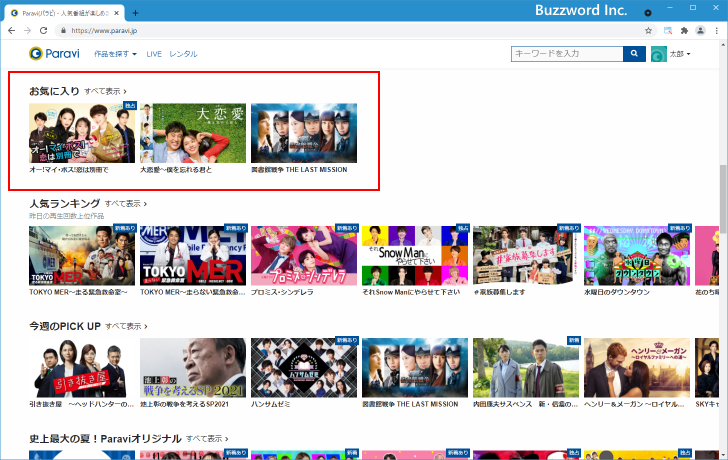
Task: Click the #家族募集します title text
Action: pyautogui.click(x=499, y=292)
